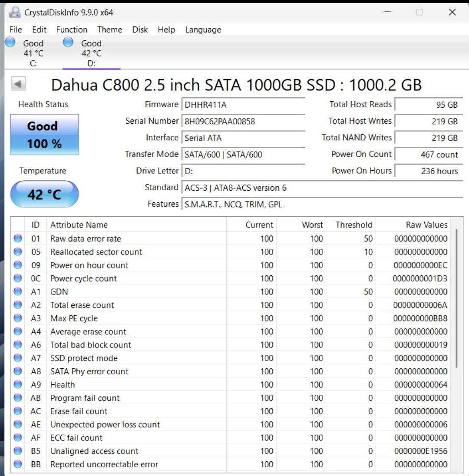Click the Transfer Mode field
This screenshot has width=469, height=476.
[244, 155]
